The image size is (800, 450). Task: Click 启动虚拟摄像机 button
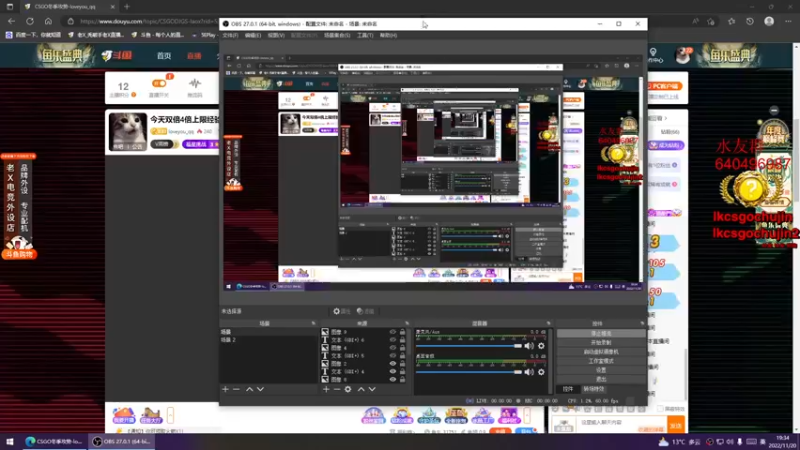pyautogui.click(x=601, y=352)
